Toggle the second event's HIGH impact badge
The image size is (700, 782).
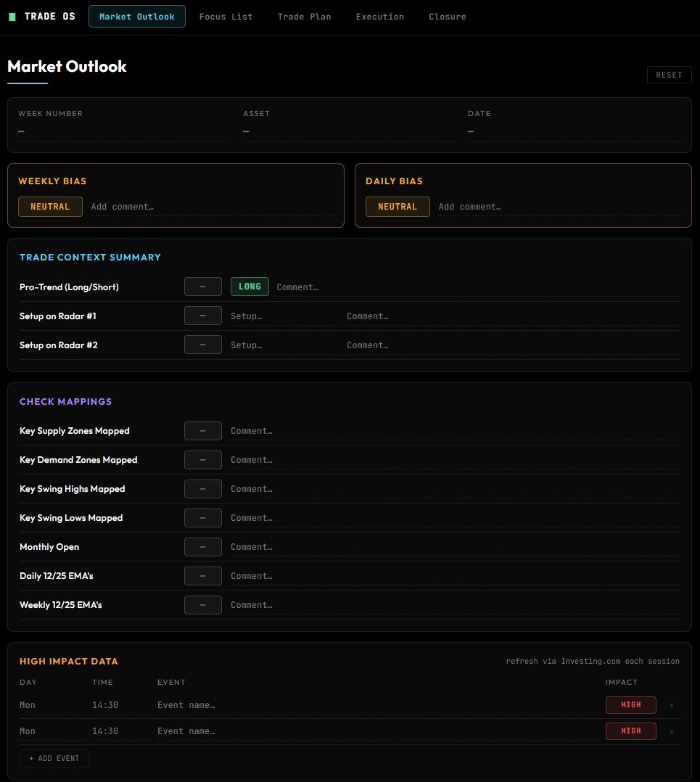coord(630,731)
